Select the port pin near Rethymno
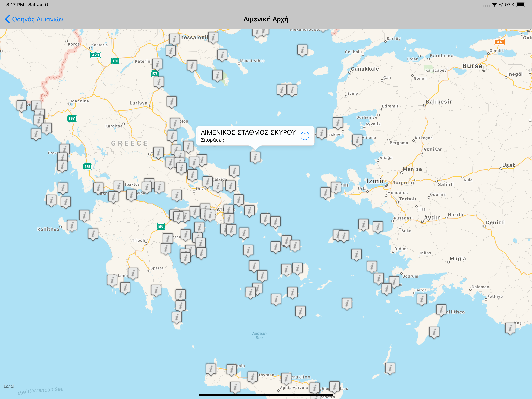This screenshot has width=532, height=399. click(252, 377)
